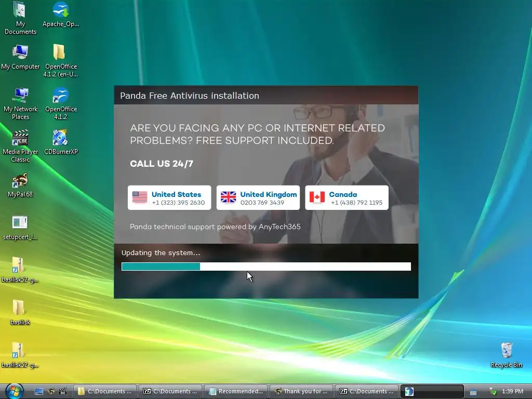Click the Canada support card

pos(347,197)
